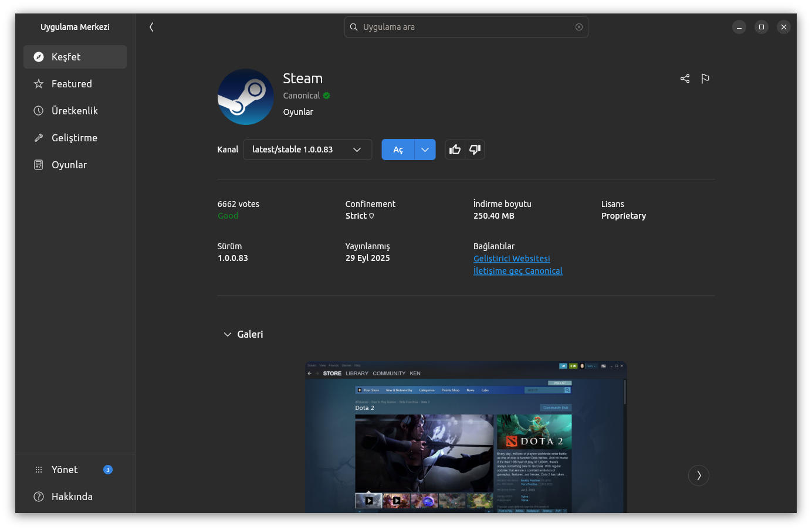Show next gallery screenshot
This screenshot has height=530, width=812.
click(x=699, y=475)
